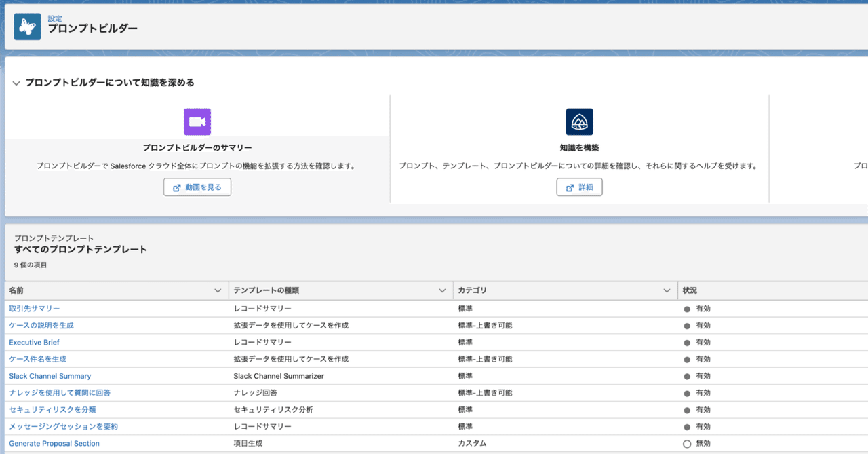Open the カテゴリ column dropdown
Screen dimensions: 868x454
pos(666,290)
